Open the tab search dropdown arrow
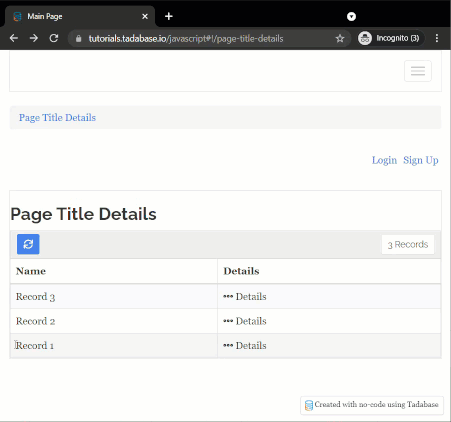The height and width of the screenshot is (422, 451). [x=351, y=16]
